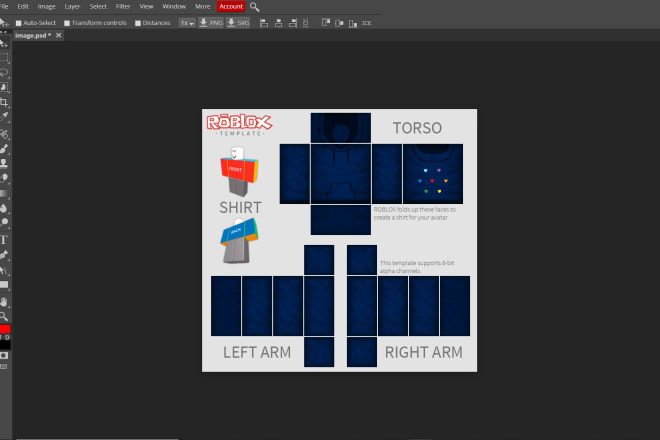This screenshot has height=440, width=660.
Task: Open the Select menu
Action: point(98,6)
